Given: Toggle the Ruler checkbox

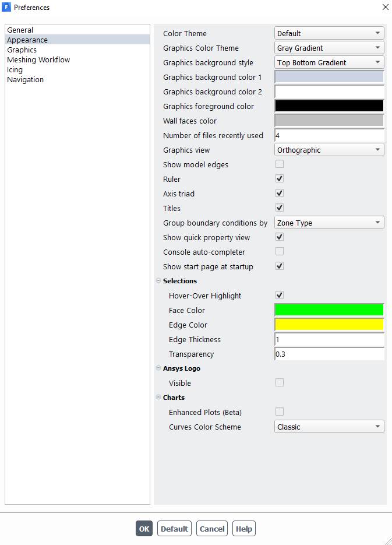Looking at the screenshot, I should 280,178.
